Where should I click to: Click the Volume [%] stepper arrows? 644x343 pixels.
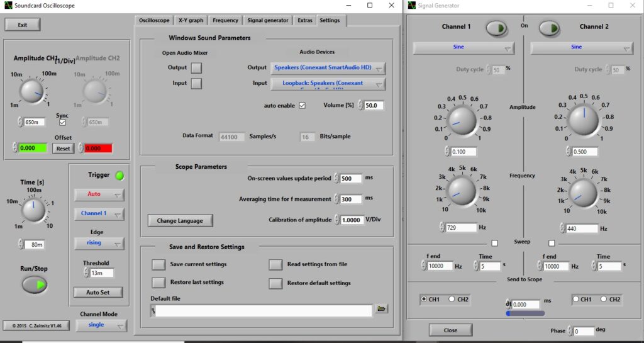pyautogui.click(x=360, y=106)
